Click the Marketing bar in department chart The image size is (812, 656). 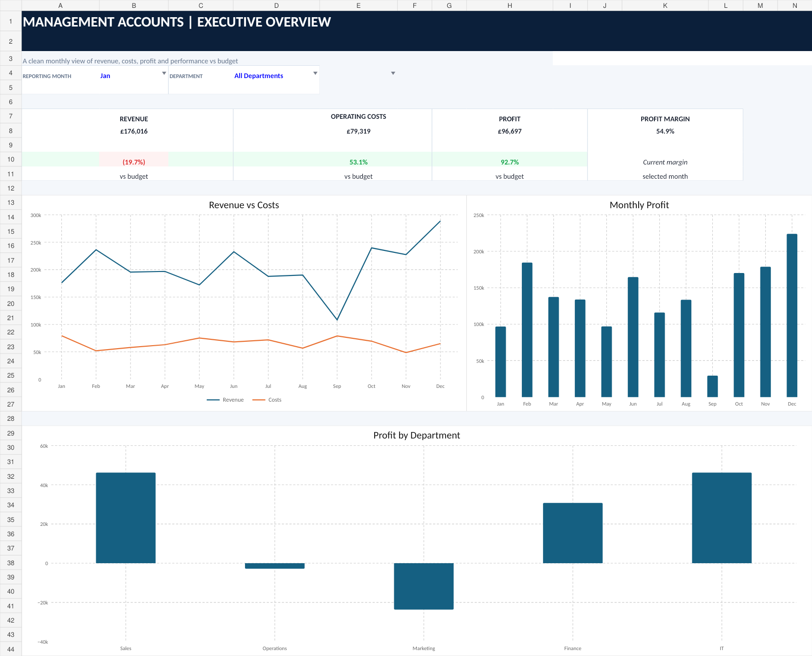tap(424, 586)
